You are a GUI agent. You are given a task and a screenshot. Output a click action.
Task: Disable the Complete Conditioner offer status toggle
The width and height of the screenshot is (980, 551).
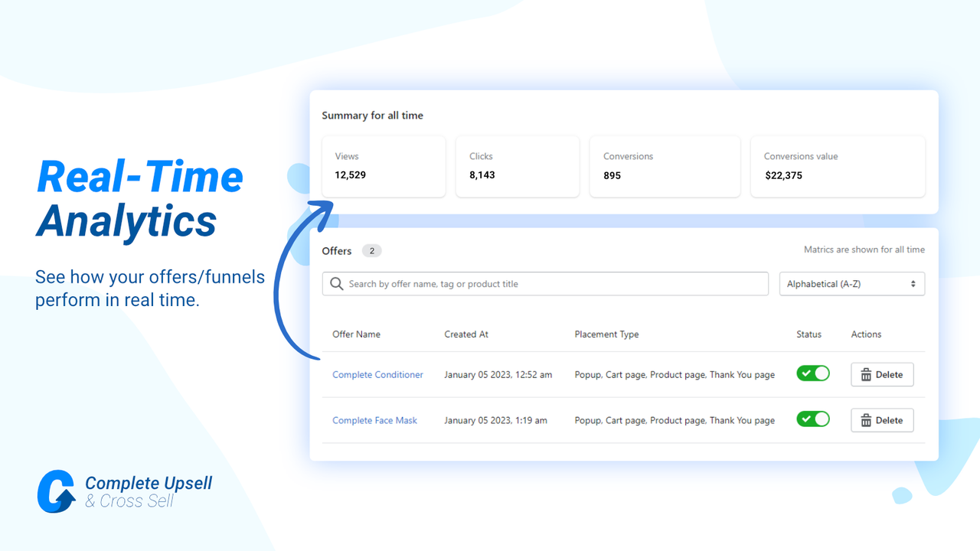click(813, 373)
